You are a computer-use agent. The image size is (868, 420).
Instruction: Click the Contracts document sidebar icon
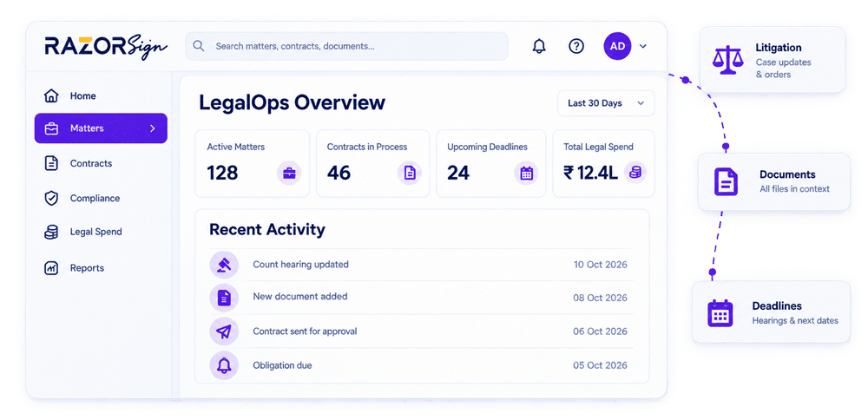point(51,163)
